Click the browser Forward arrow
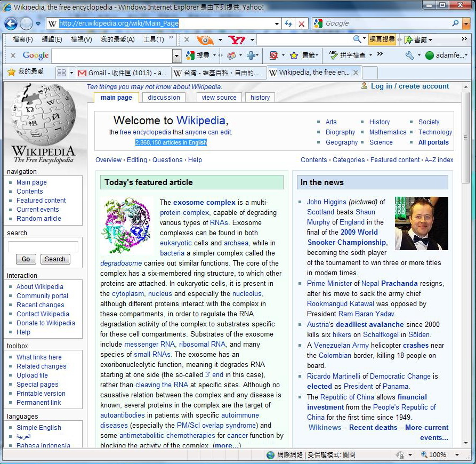 26,23
